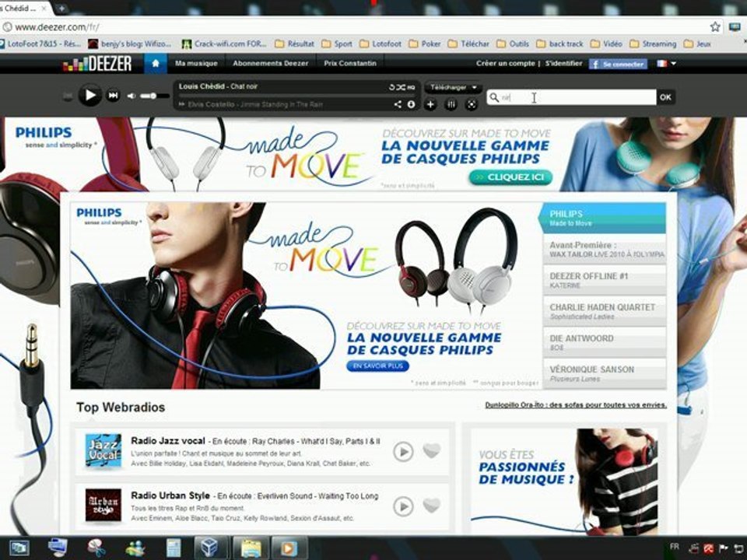
Task: Open the Crack-wifi.com bookmark
Action: click(x=224, y=44)
